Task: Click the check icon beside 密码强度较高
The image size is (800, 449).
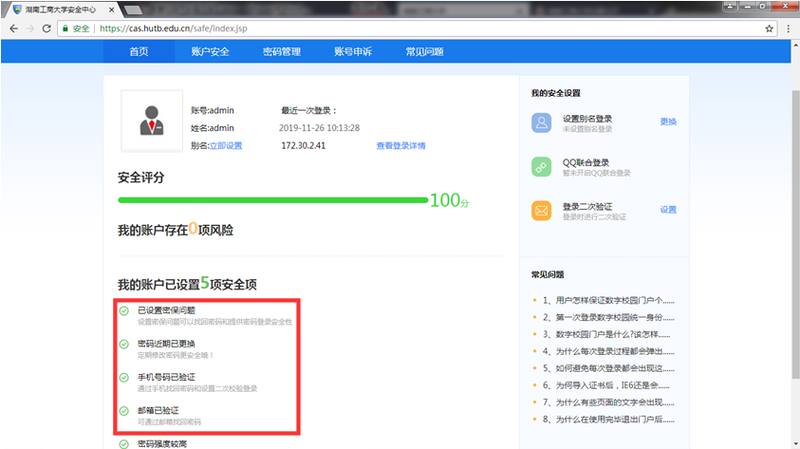Action: point(124,444)
